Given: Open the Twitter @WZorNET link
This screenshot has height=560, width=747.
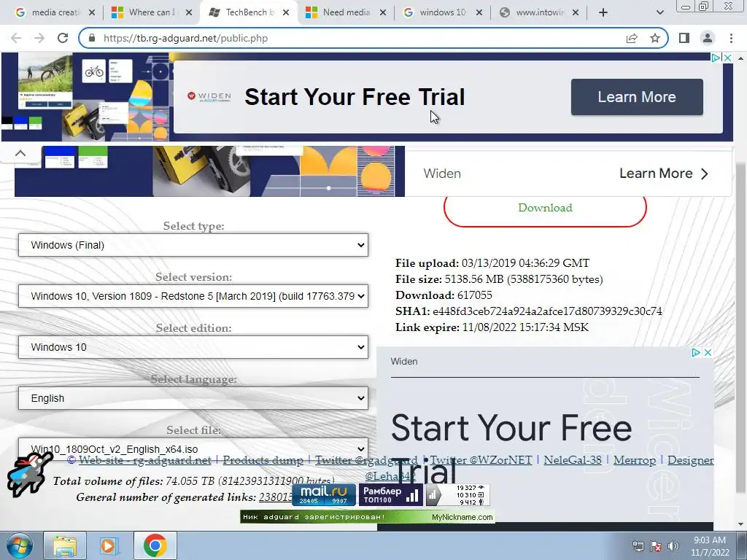Looking at the screenshot, I should tap(481, 460).
